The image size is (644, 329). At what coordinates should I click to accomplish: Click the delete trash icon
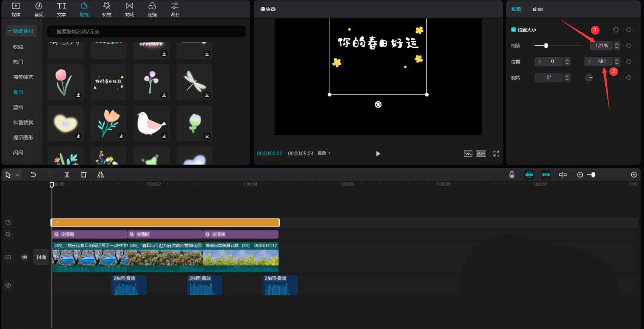click(x=84, y=175)
